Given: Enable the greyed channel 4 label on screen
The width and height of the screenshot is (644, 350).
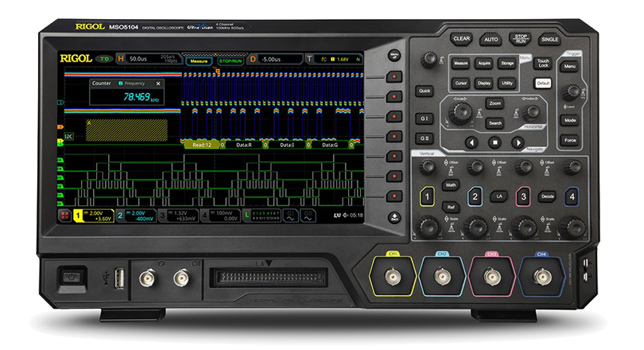Looking at the screenshot, I should tap(219, 216).
